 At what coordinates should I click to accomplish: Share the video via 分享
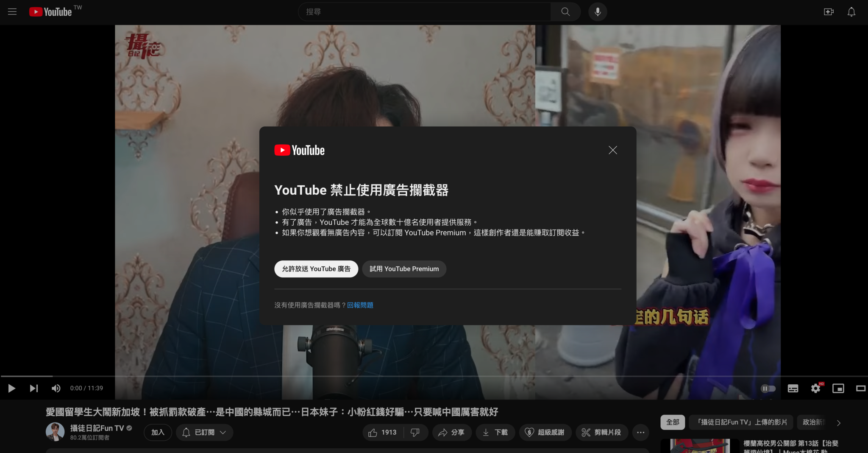pyautogui.click(x=451, y=432)
